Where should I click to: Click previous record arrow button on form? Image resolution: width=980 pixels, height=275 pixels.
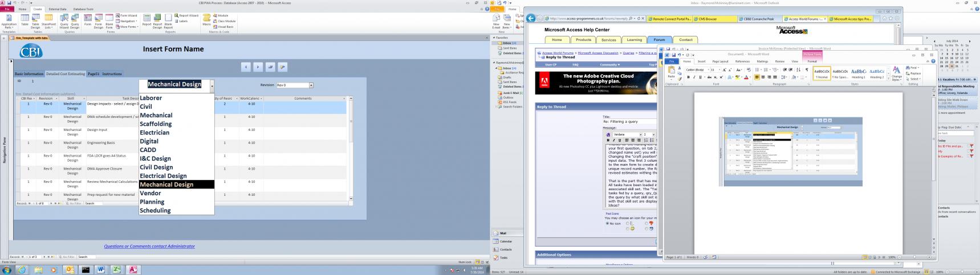(246, 67)
